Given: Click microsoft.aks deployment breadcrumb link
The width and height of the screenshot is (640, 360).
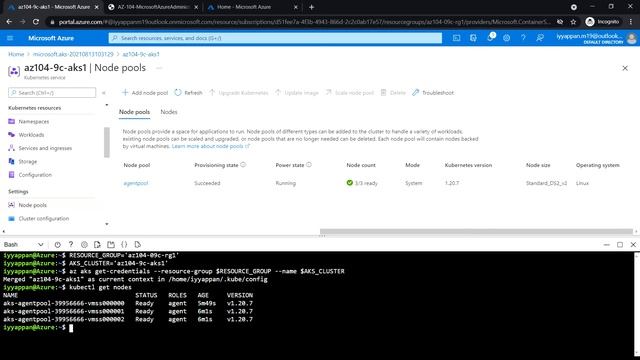Looking at the screenshot, I should [x=73, y=54].
